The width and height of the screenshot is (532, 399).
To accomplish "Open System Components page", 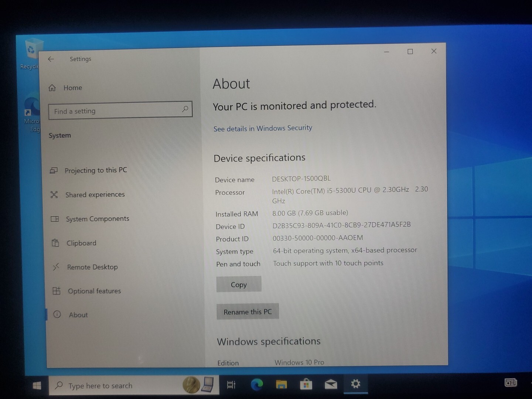I will tap(90, 219).
